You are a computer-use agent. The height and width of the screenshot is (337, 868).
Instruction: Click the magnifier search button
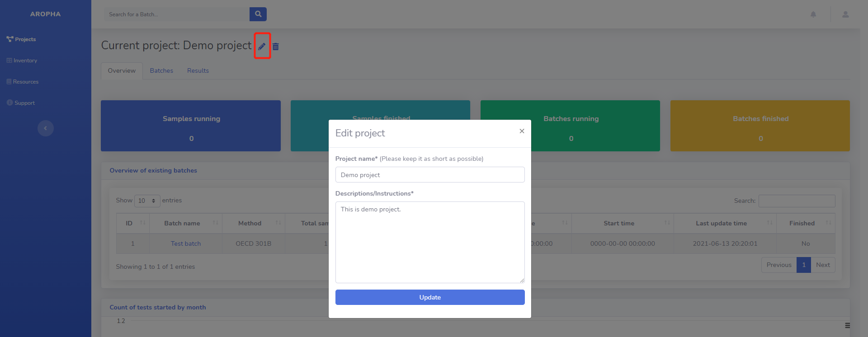click(x=258, y=14)
